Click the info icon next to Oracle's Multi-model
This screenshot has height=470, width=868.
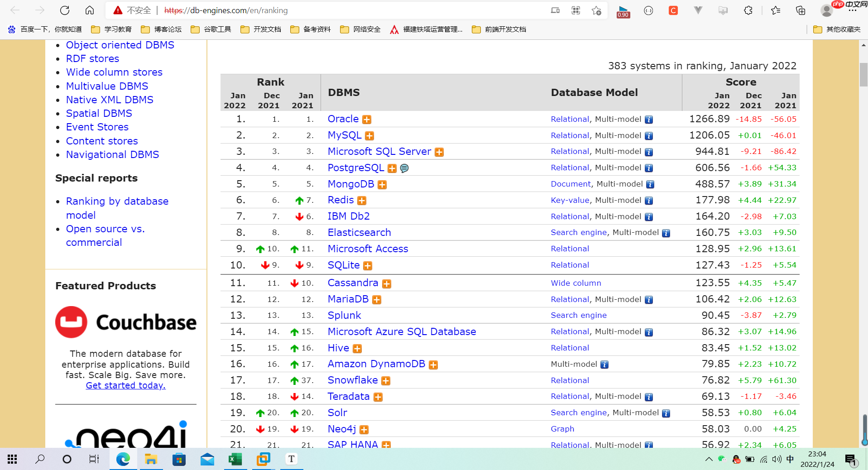(648, 120)
